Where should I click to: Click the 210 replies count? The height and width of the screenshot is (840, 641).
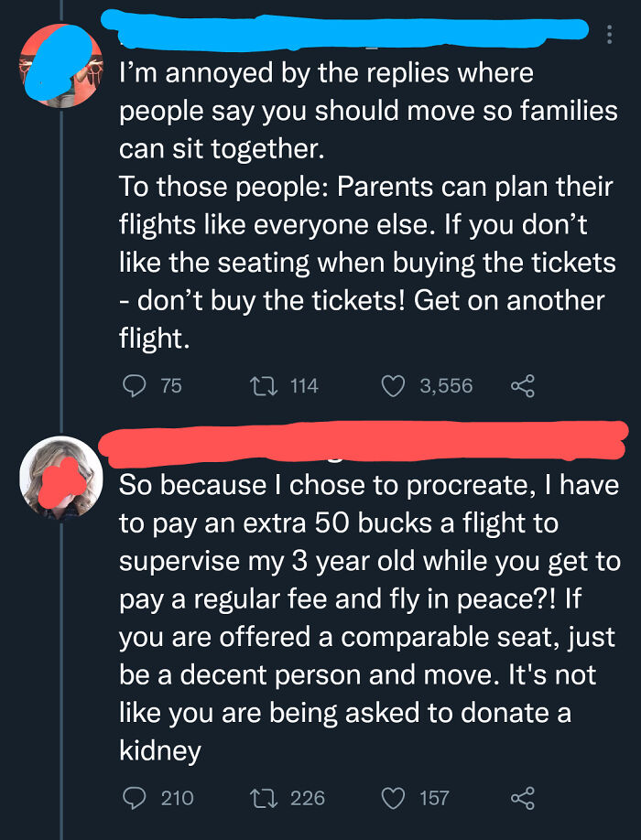pyautogui.click(x=177, y=798)
